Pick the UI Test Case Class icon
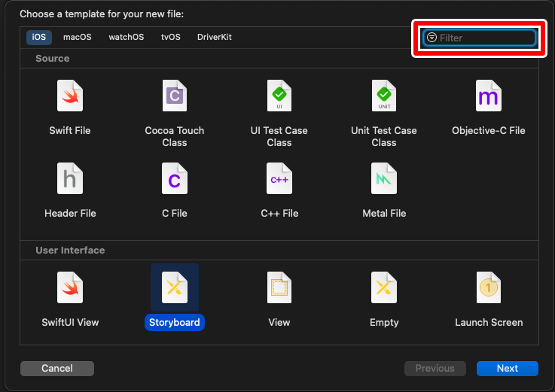Screen dimensions: 555x392 coord(279,96)
